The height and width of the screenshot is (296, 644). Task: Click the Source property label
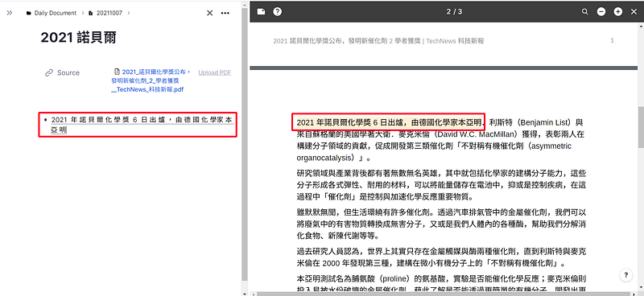pos(68,72)
